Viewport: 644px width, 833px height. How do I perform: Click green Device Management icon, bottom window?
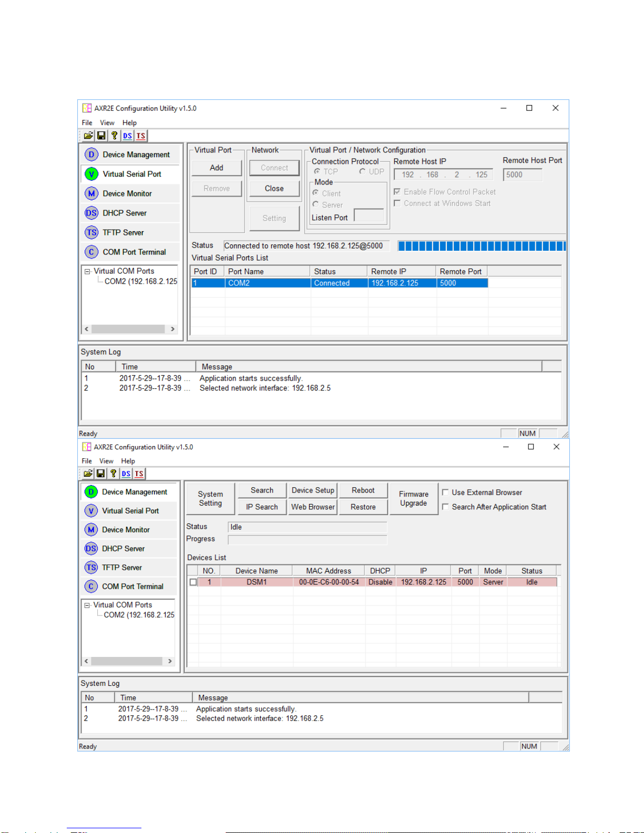coord(91,492)
